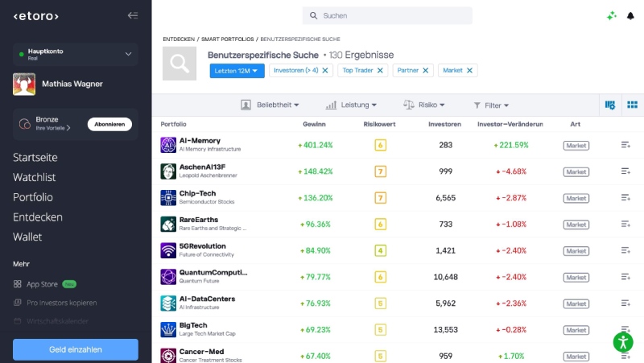
Task: Expand the Risiko filter dropdown
Action: (x=424, y=105)
